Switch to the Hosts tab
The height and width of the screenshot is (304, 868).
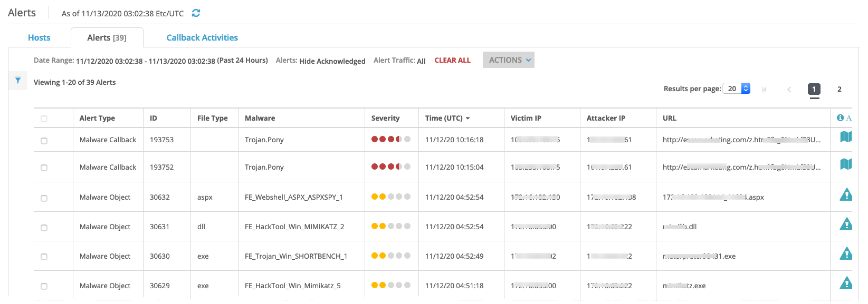coord(39,37)
